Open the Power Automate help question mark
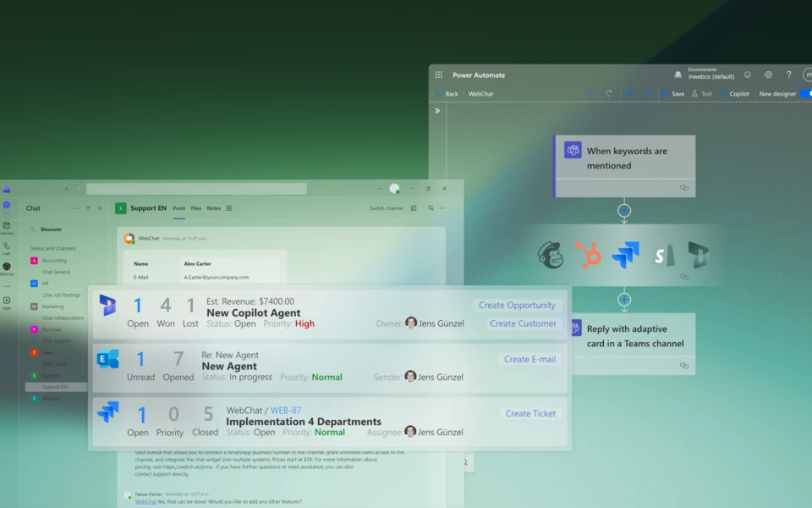The height and width of the screenshot is (508, 812). point(788,75)
